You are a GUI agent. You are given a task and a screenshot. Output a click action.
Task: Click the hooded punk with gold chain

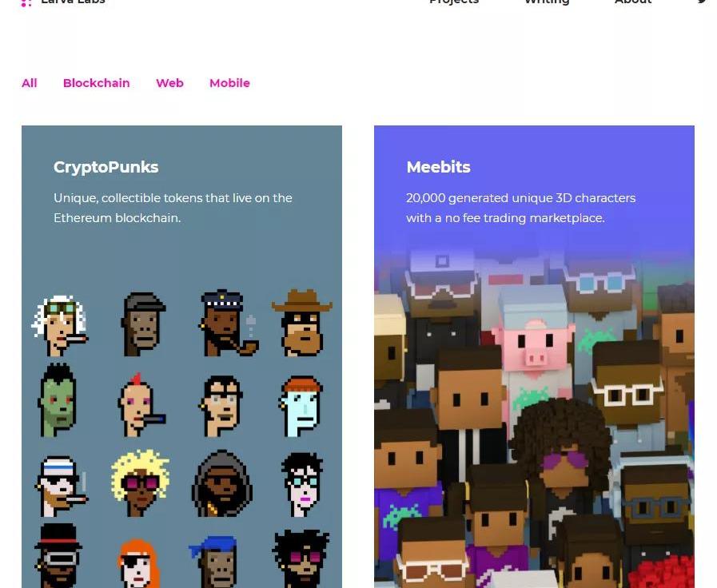pos(221,483)
